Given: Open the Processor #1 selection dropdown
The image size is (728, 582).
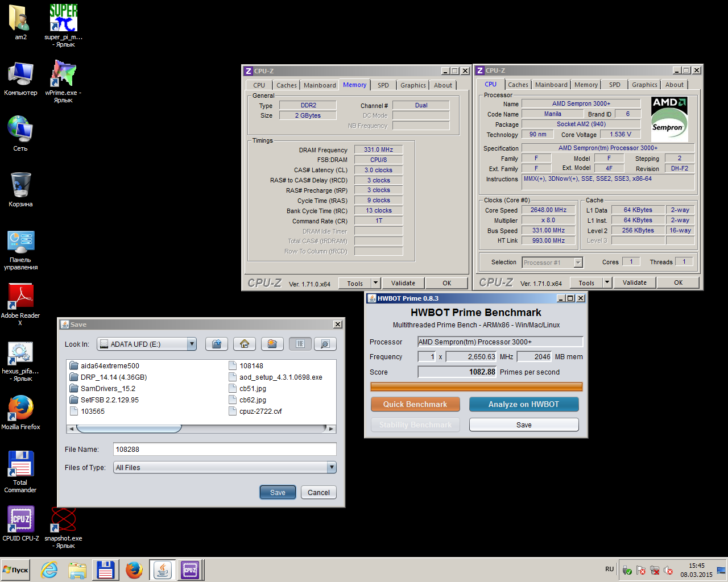Looking at the screenshot, I should (x=578, y=262).
